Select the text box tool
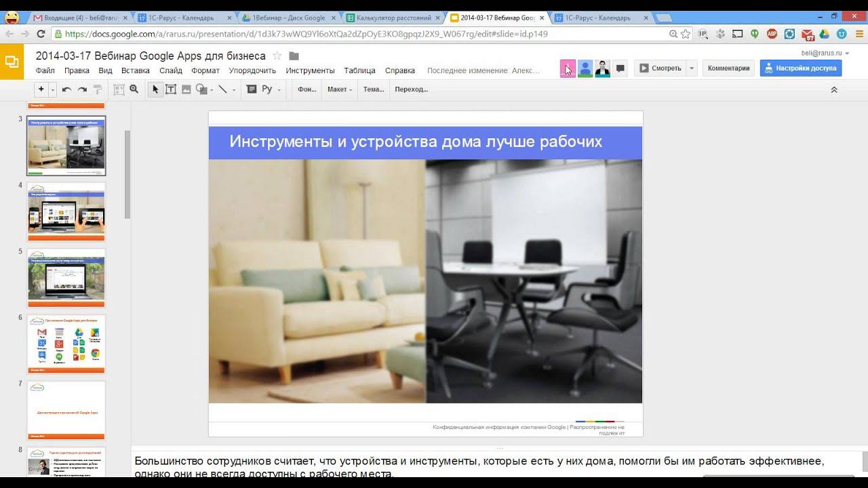Image resolution: width=868 pixels, height=488 pixels. pos(171,89)
